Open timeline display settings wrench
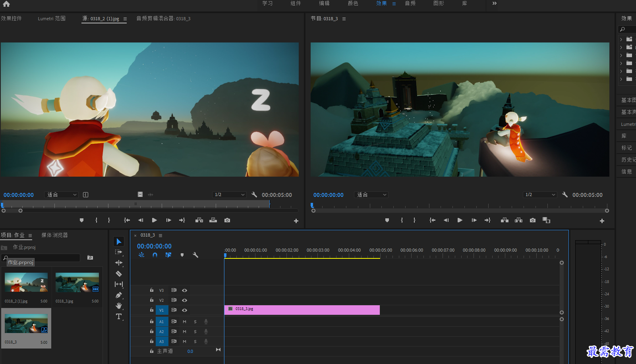 [x=195, y=255]
